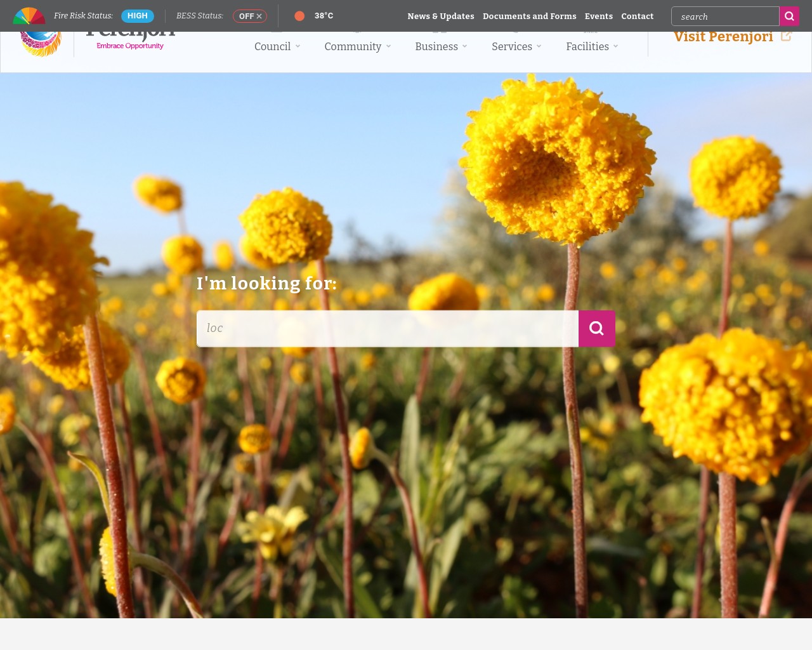Click the BESS status OFF badge
Screen dimensions: 812x650
(250, 17)
